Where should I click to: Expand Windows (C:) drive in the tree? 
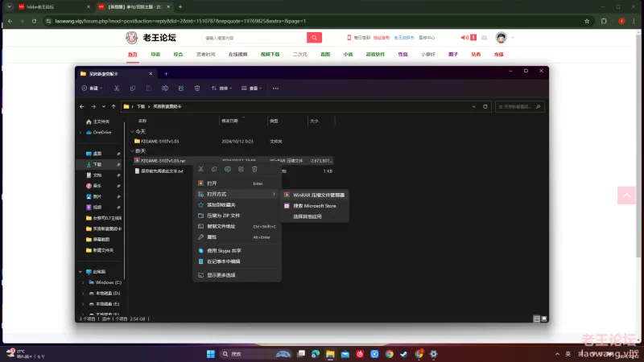click(x=83, y=282)
